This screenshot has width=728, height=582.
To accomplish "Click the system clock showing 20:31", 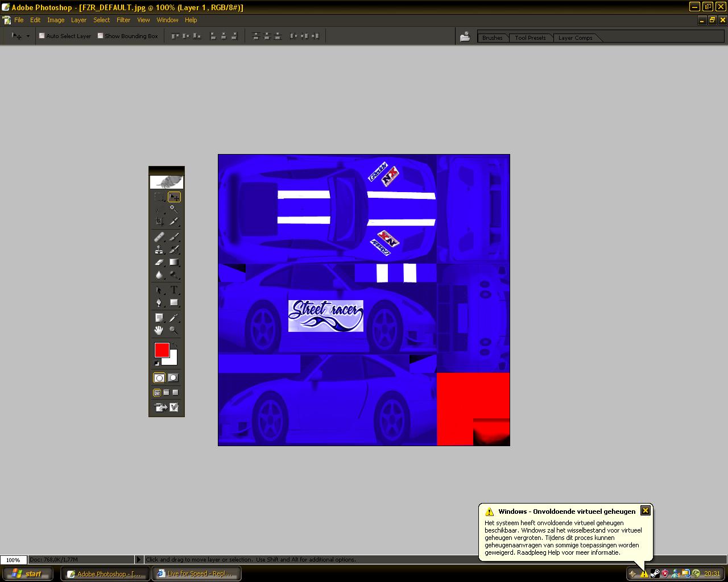I will pyautogui.click(x=712, y=574).
